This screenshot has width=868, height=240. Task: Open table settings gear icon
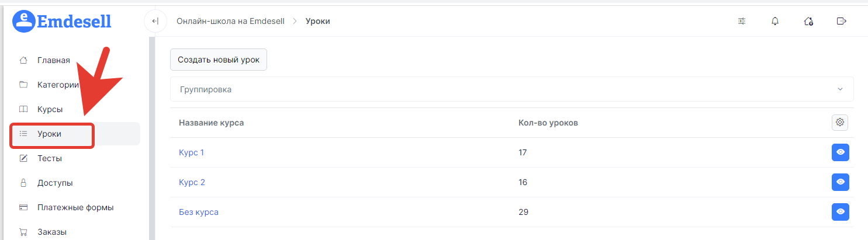[840, 122]
